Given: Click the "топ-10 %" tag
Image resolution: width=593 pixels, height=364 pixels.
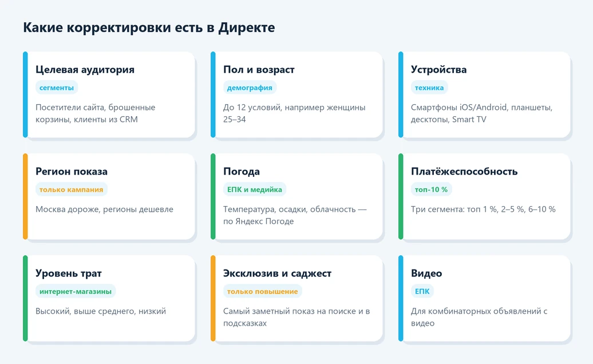Looking at the screenshot, I should 431,190.
